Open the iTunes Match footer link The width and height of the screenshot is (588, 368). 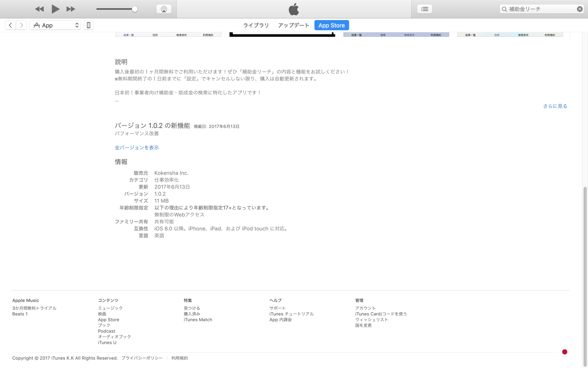coord(198,320)
